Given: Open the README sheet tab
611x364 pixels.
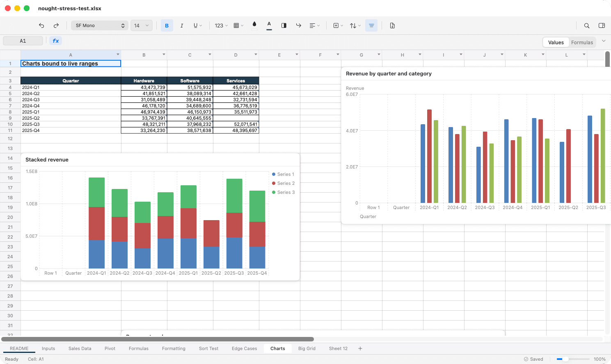Looking at the screenshot, I should tap(19, 348).
